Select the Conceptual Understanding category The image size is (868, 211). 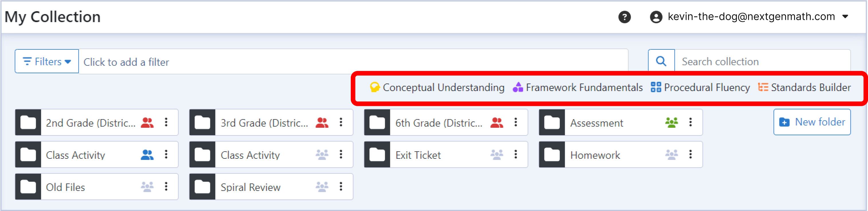coord(437,88)
